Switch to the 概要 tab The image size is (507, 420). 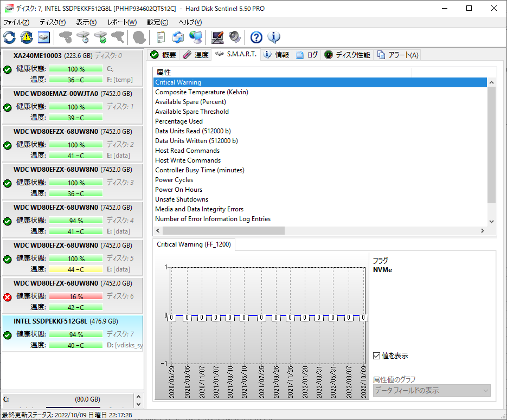point(163,55)
